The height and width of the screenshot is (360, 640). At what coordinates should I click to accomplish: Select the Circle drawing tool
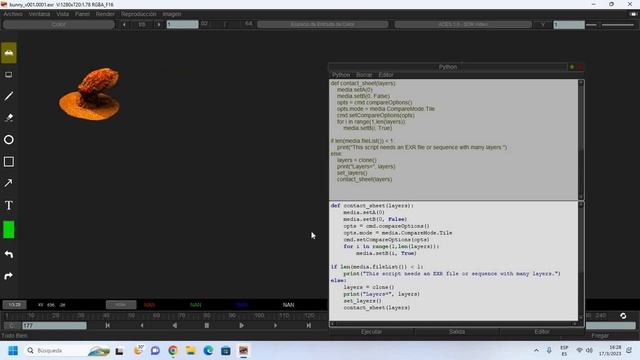[9, 140]
